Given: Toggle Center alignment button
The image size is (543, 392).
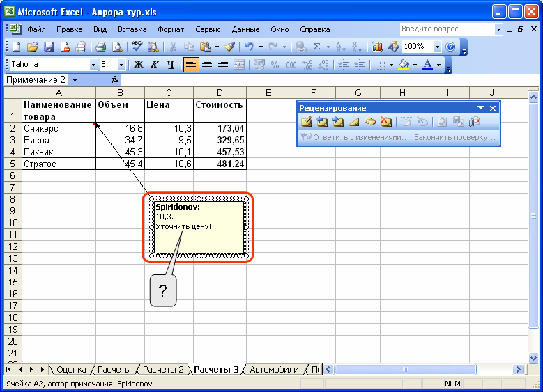Looking at the screenshot, I should pos(207,65).
